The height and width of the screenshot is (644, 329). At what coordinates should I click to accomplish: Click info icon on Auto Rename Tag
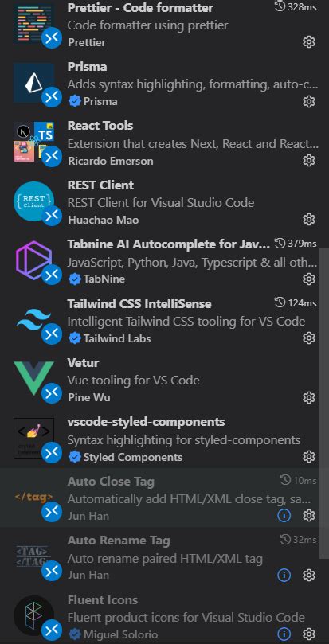point(284,575)
